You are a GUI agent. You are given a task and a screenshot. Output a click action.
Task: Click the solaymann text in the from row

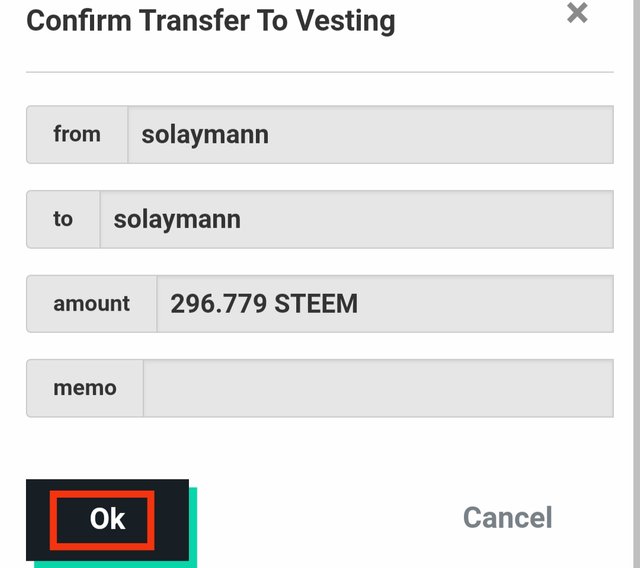[205, 135]
